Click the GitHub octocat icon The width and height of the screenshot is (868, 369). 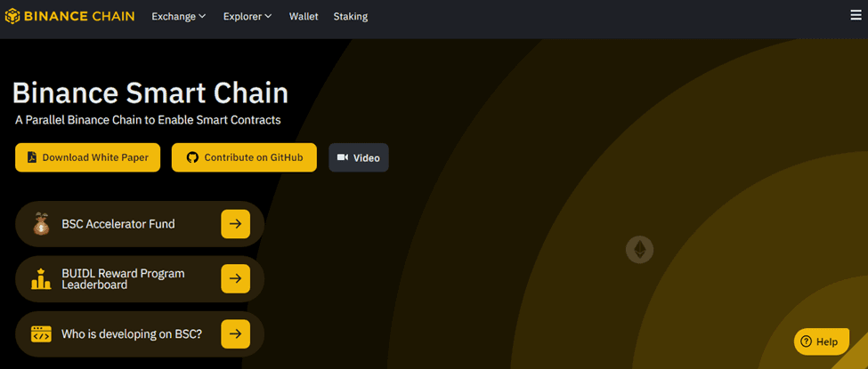pos(192,157)
